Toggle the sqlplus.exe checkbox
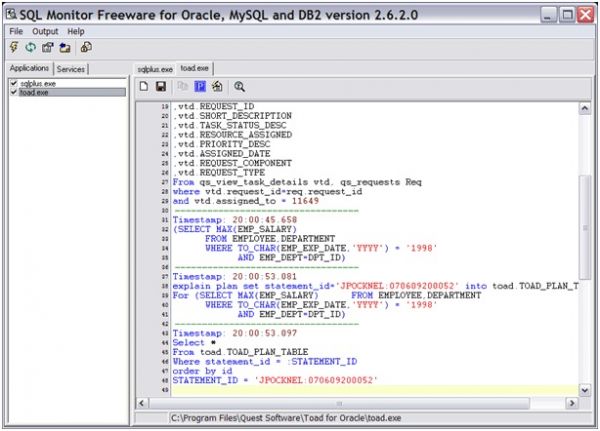 pyautogui.click(x=13, y=84)
